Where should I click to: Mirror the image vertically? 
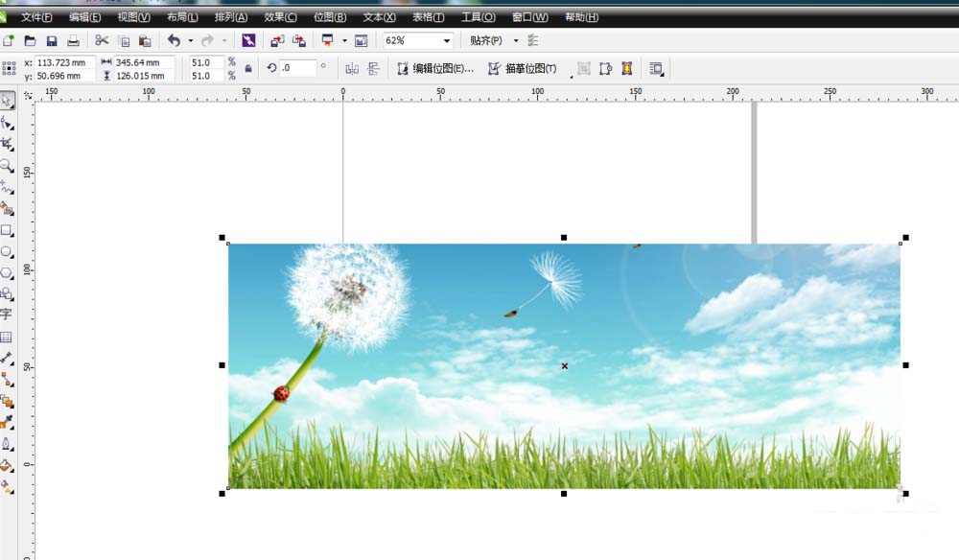[x=374, y=68]
